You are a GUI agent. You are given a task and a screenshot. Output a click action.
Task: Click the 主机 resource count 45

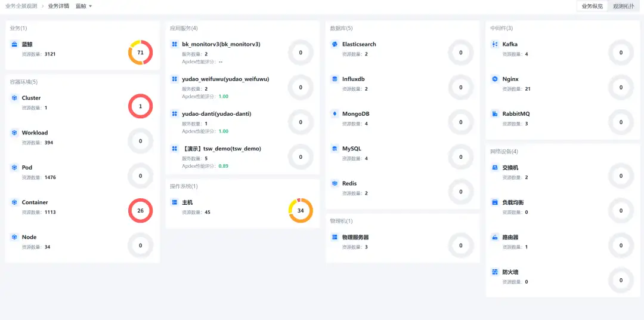tap(208, 212)
